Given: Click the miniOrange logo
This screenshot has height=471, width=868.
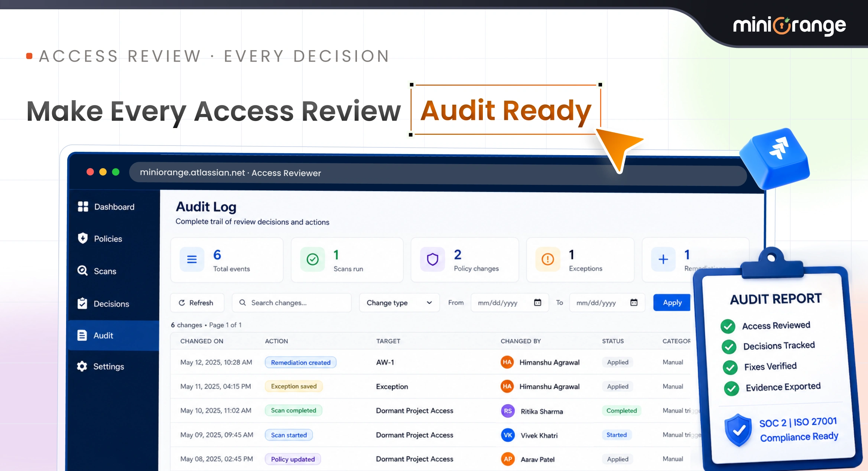Looking at the screenshot, I should point(789,26).
